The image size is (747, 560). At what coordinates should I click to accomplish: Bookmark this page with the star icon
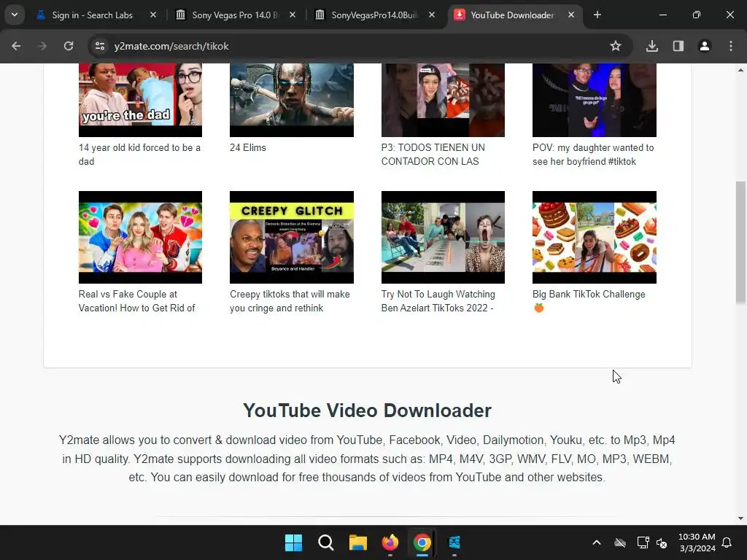coord(616,46)
